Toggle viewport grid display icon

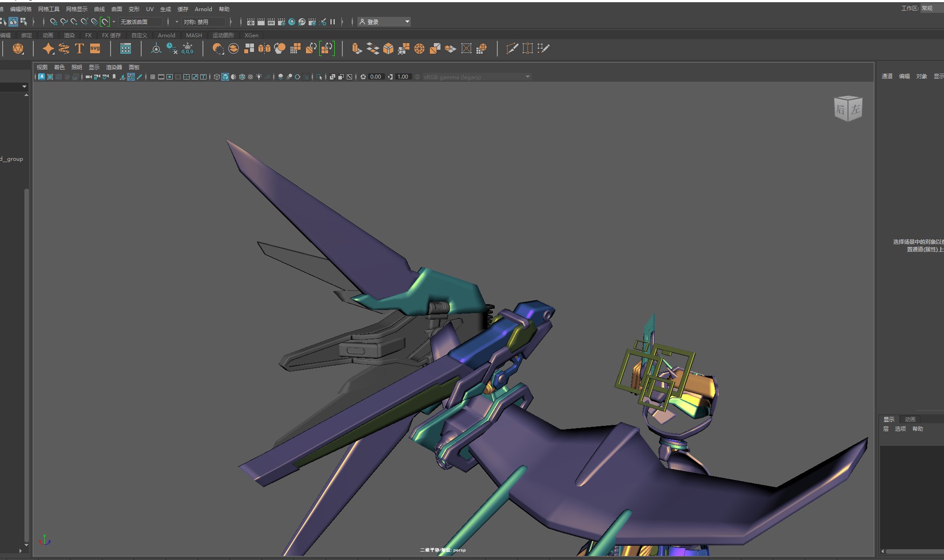(153, 77)
